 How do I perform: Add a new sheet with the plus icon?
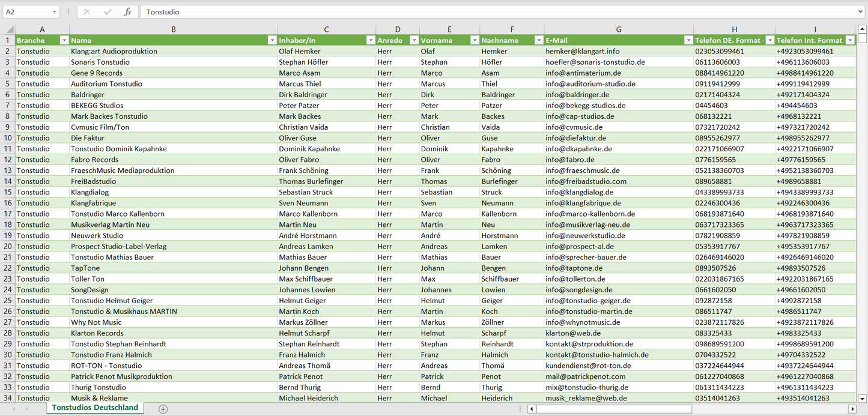click(x=163, y=409)
